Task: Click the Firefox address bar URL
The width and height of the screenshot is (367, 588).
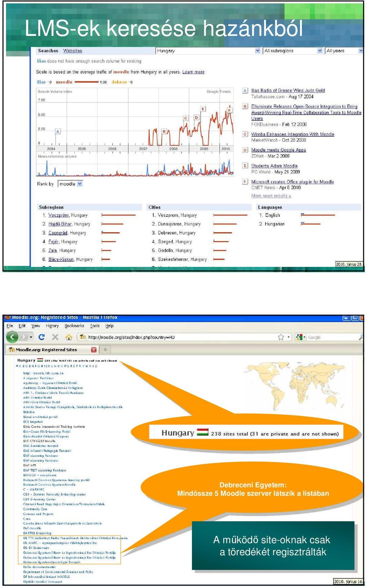Action: tap(132, 337)
